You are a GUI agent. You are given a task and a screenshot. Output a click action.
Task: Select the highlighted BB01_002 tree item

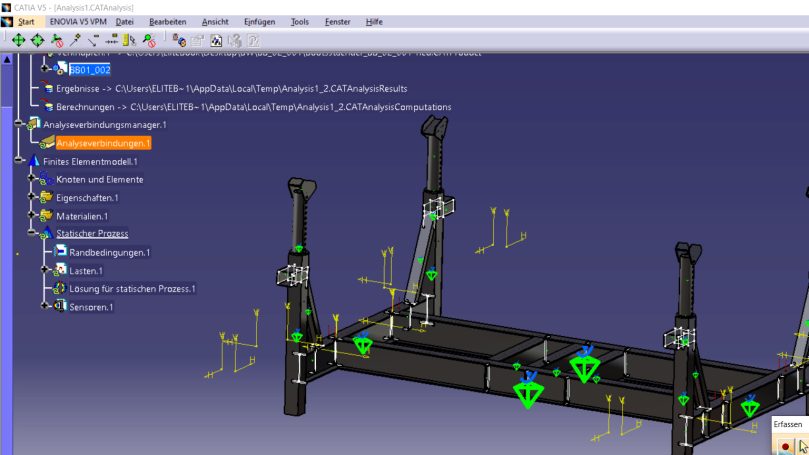89,70
